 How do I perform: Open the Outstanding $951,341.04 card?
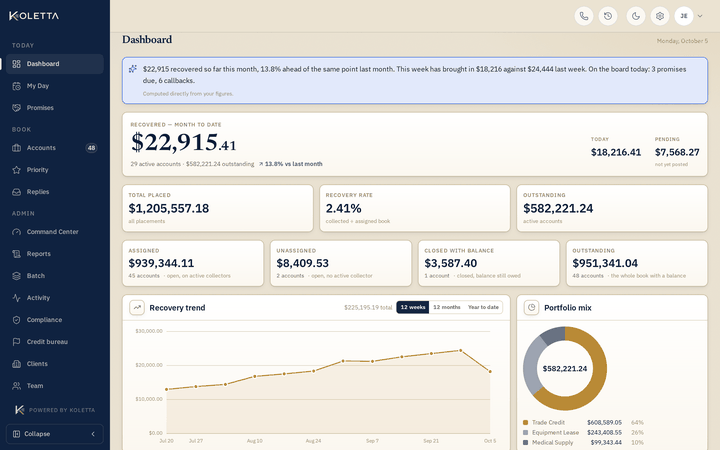[637, 264]
